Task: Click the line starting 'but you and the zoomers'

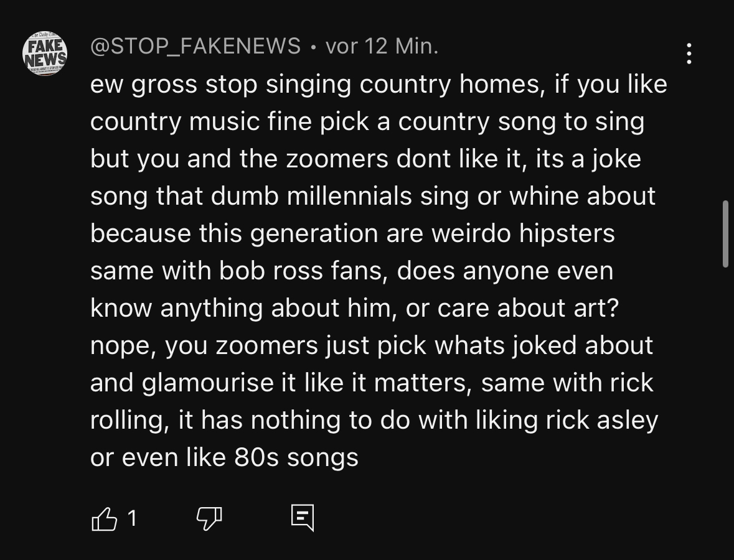Action: [365, 159]
